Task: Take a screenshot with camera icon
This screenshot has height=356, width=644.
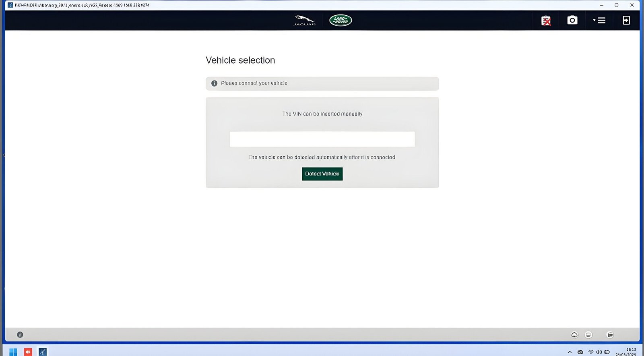Action: click(572, 20)
